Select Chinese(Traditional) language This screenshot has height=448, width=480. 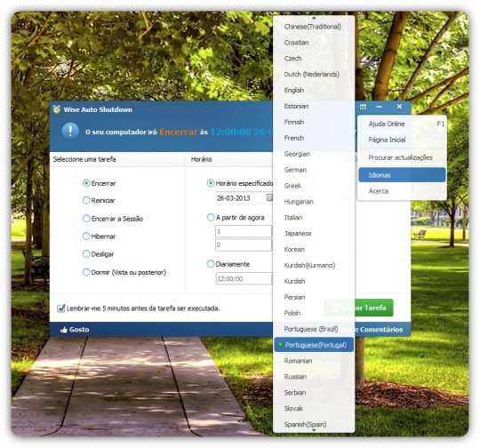[x=314, y=27]
